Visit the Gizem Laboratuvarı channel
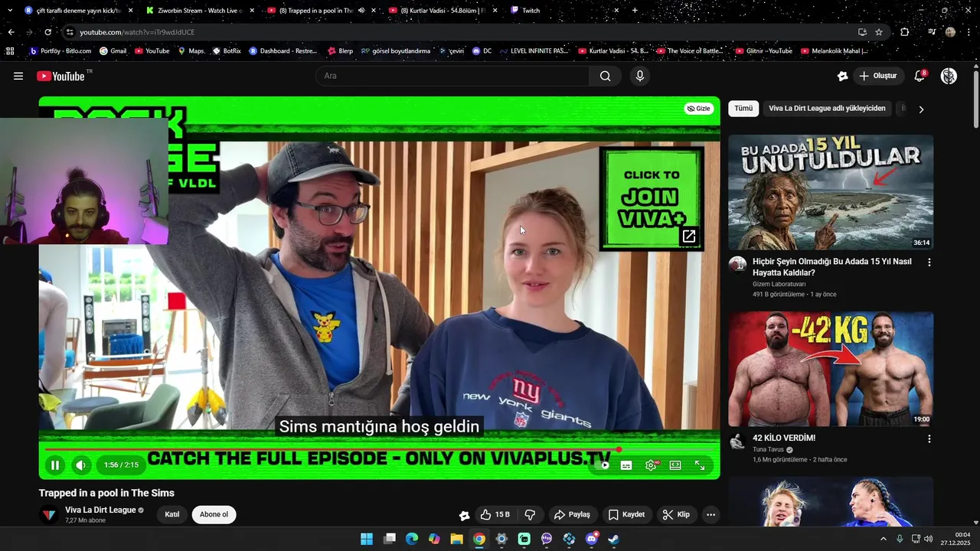The height and width of the screenshot is (551, 980). tap(779, 284)
